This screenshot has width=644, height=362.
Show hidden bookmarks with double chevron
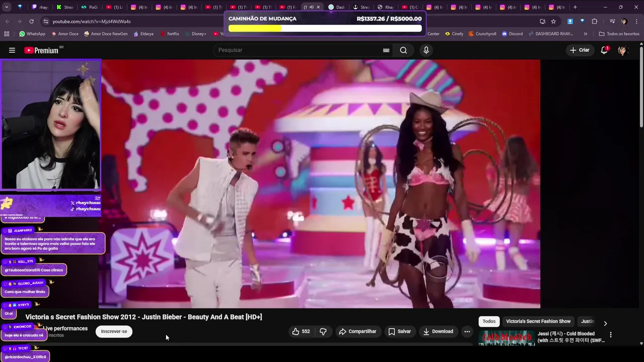click(x=585, y=34)
